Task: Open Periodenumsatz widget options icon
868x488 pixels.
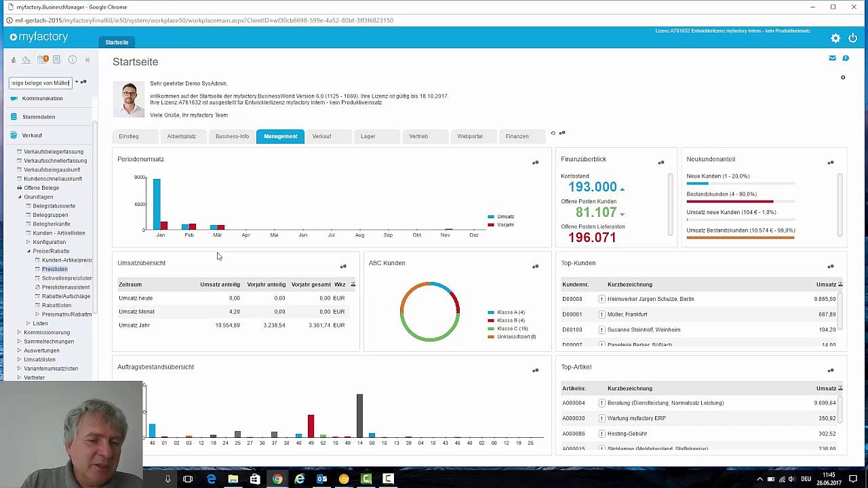Action: (535, 163)
